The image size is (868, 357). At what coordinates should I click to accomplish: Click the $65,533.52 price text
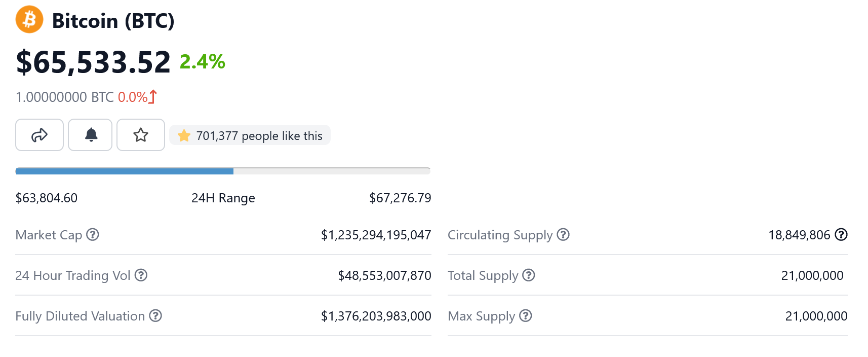(x=93, y=62)
